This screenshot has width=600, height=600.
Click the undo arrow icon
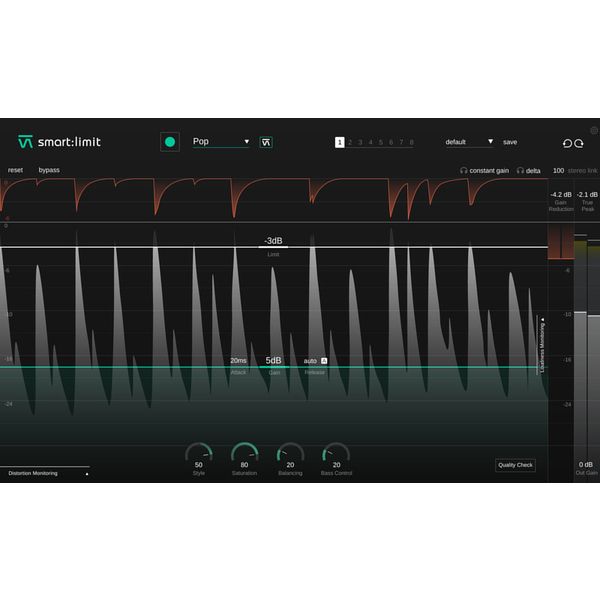567,143
